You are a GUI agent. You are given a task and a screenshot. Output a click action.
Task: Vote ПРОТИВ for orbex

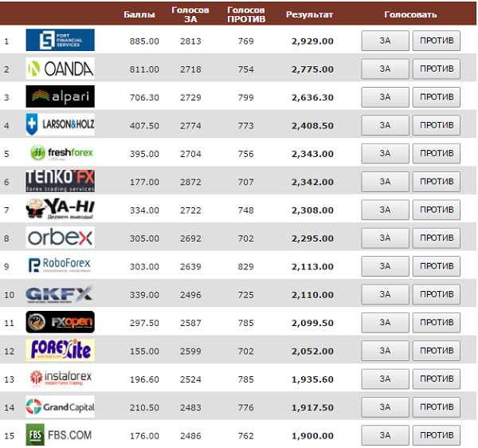pos(437,238)
